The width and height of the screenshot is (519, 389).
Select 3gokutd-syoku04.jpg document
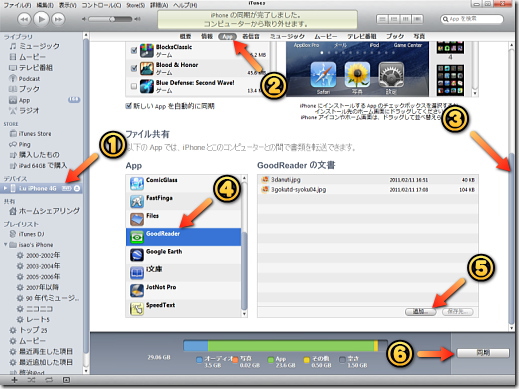pyautogui.click(x=368, y=189)
